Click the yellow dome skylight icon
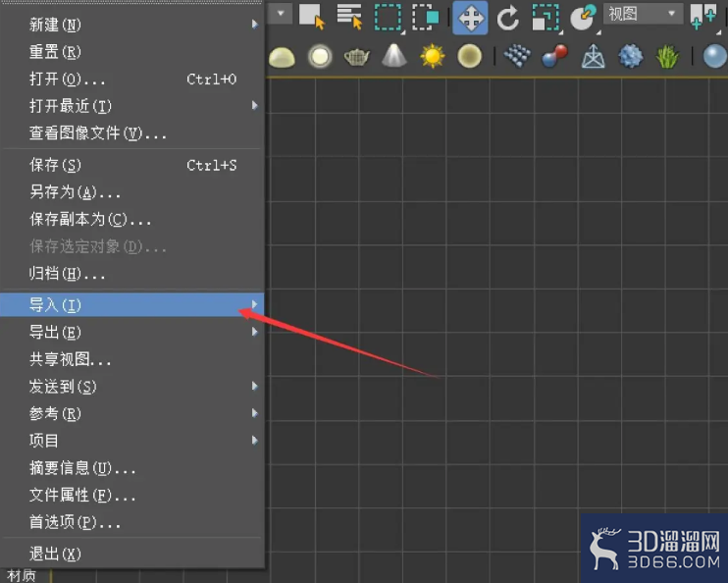Screen dimensions: 728x583 click(x=282, y=57)
